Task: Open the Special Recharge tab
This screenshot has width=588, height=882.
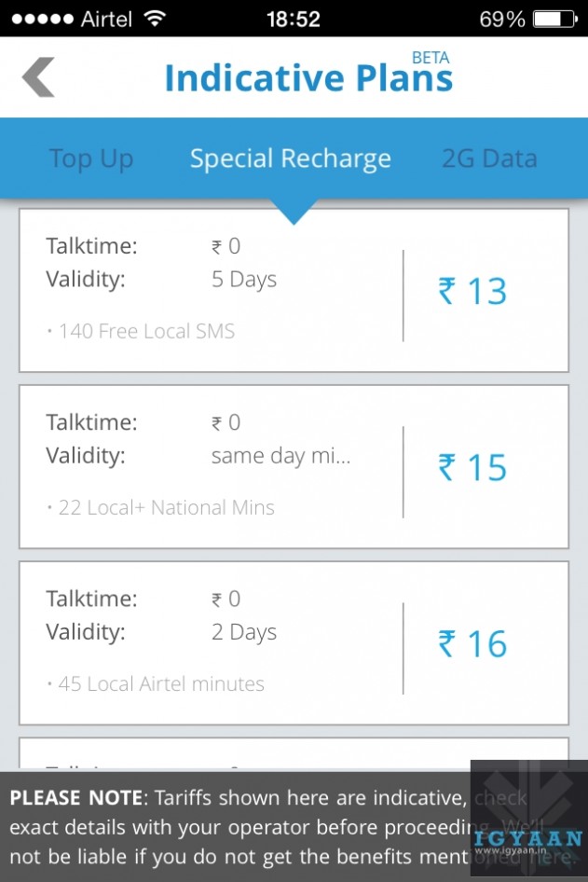Action: pos(291,158)
